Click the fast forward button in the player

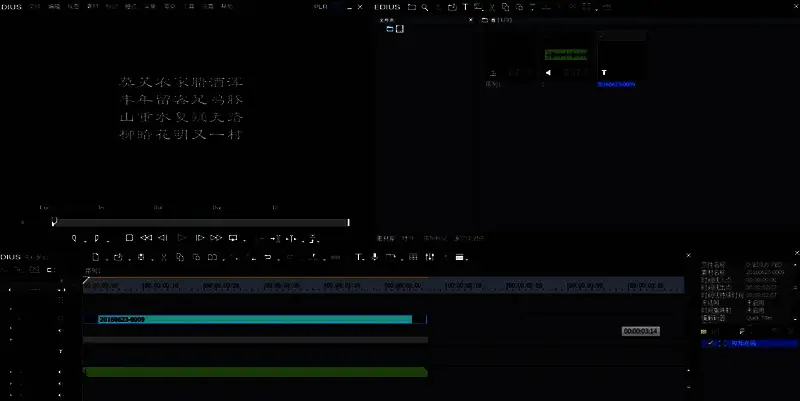click(x=215, y=238)
